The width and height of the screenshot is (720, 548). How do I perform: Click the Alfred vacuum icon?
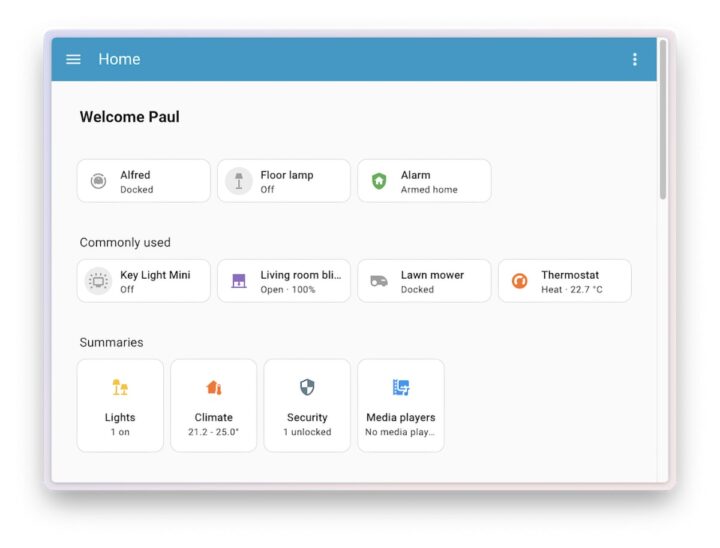tap(98, 181)
